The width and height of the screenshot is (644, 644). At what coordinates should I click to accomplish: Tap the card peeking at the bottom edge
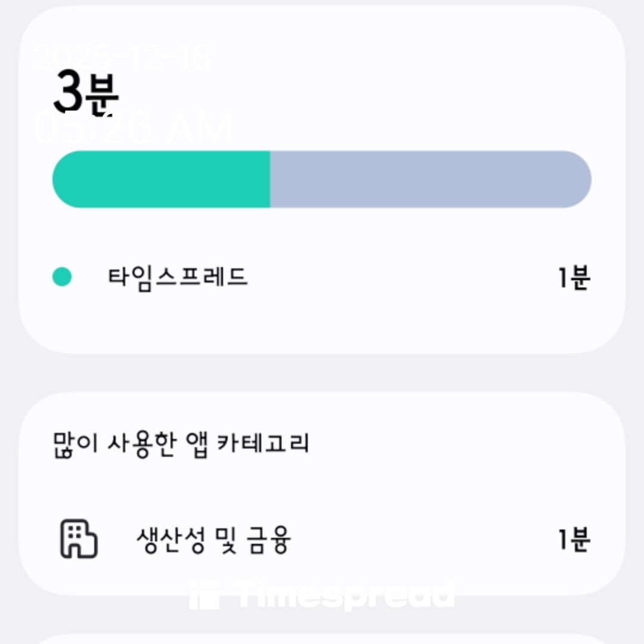tap(322, 638)
